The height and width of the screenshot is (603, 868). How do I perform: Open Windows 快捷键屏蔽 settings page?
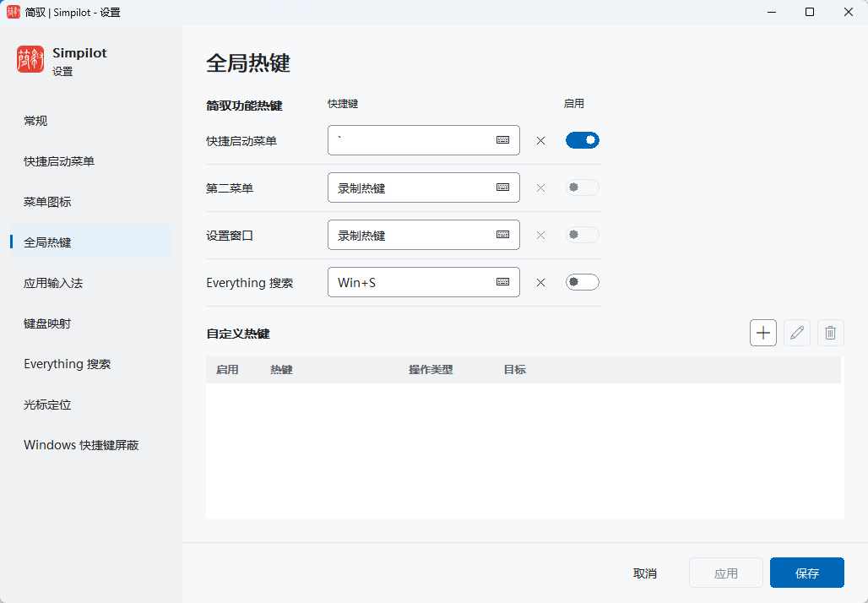pyautogui.click(x=91, y=444)
